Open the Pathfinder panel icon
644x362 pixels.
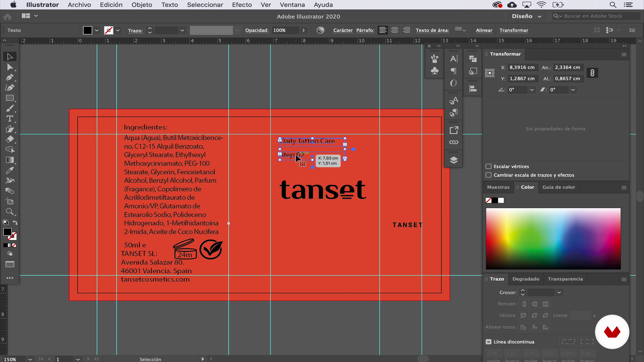point(473,59)
